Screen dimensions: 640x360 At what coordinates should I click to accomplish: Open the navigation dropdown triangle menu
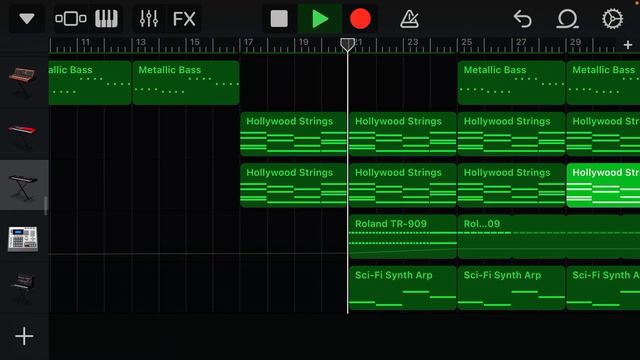click(x=27, y=19)
